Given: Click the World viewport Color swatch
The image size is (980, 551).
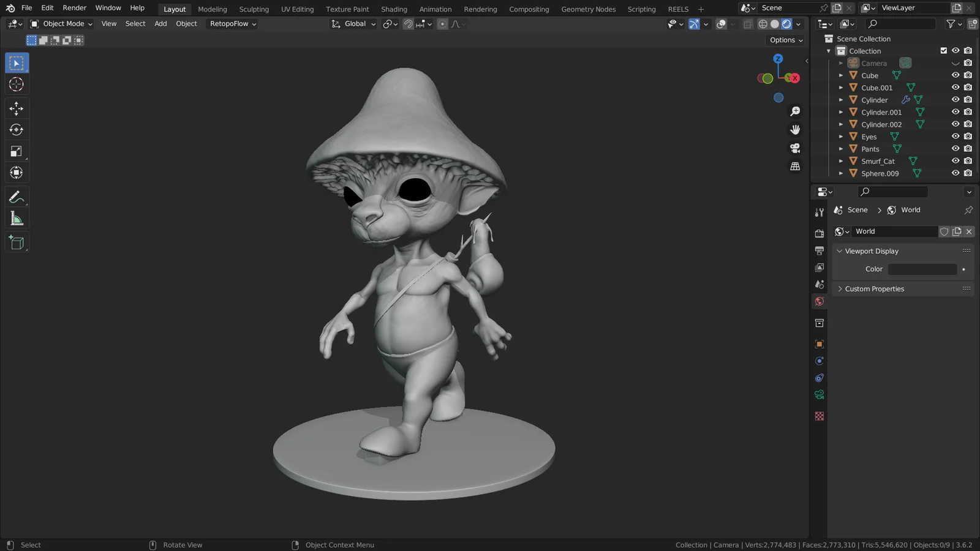Looking at the screenshot, I should coord(922,269).
